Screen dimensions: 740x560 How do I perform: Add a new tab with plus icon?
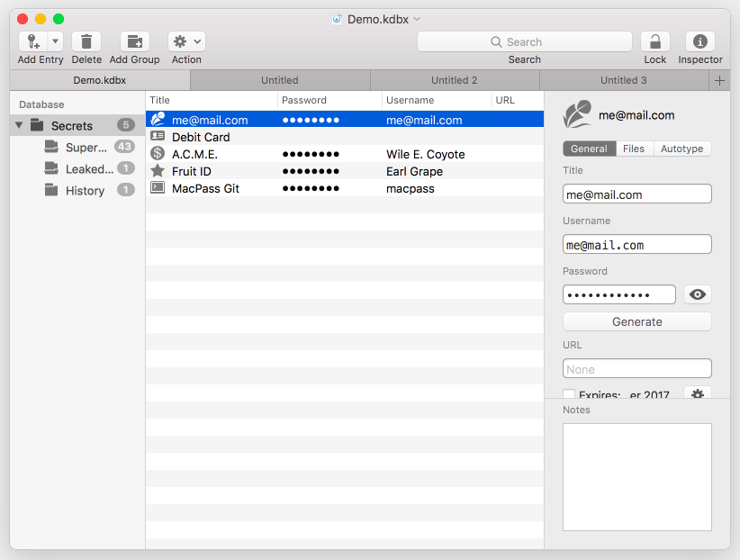(x=719, y=80)
